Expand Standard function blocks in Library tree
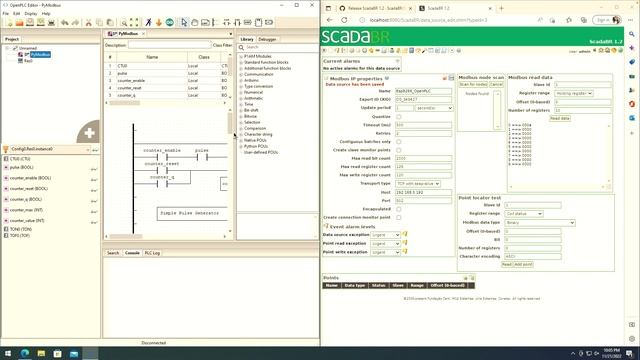640x360 pixels. (x=241, y=62)
